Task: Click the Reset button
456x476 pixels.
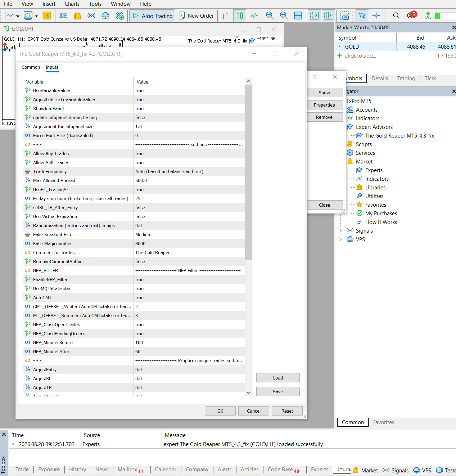Action: 287,411
